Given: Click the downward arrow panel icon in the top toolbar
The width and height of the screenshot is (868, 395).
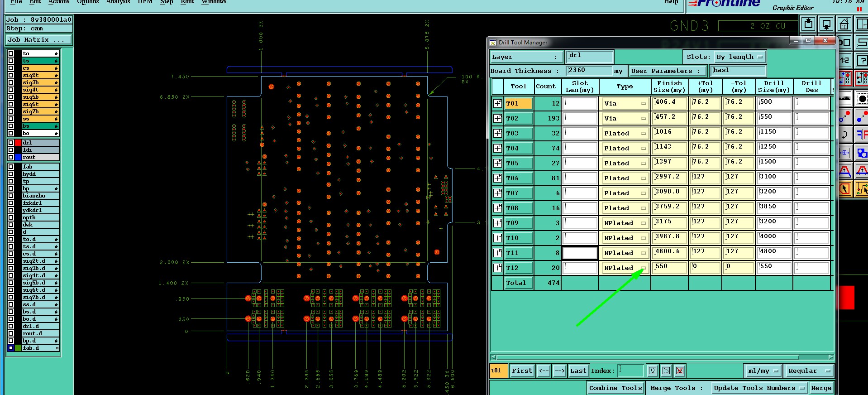Looking at the screenshot, I should click(x=826, y=24).
